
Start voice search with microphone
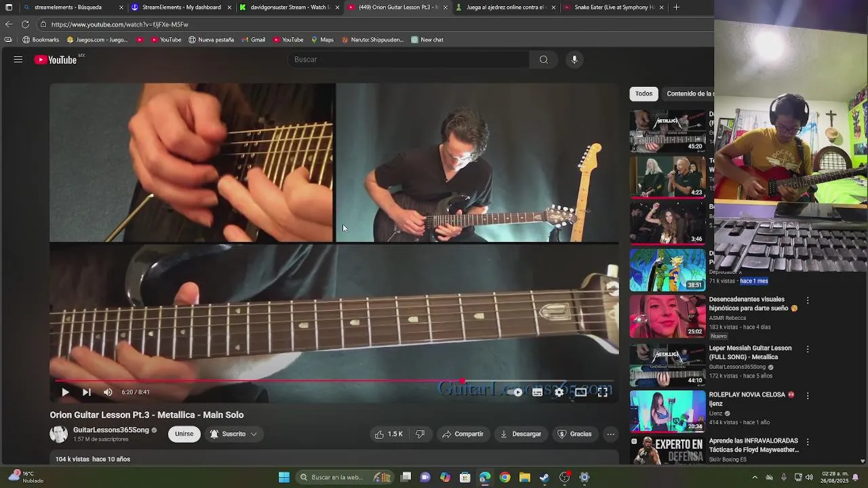(x=574, y=60)
